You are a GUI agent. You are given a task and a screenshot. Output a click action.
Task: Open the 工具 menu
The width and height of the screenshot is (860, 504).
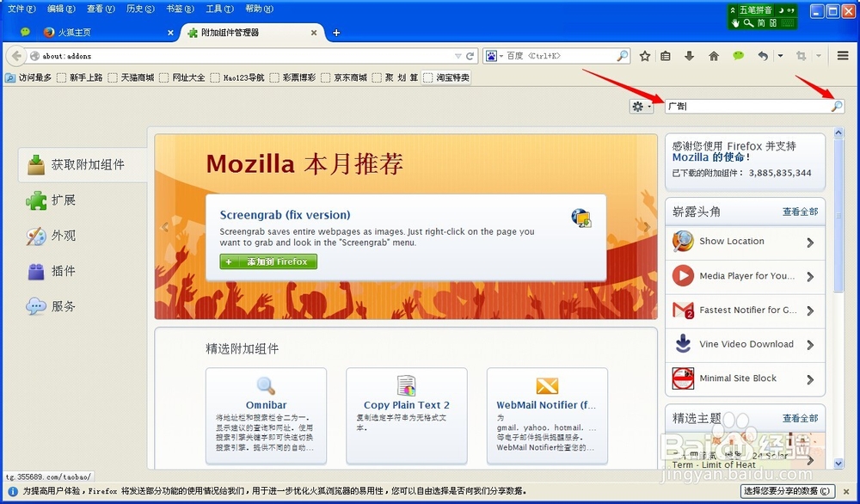[219, 9]
